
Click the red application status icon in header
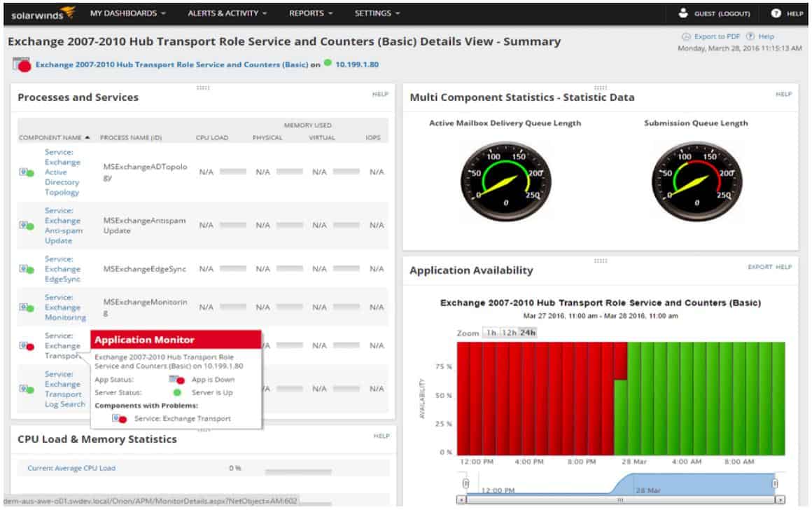(x=22, y=64)
